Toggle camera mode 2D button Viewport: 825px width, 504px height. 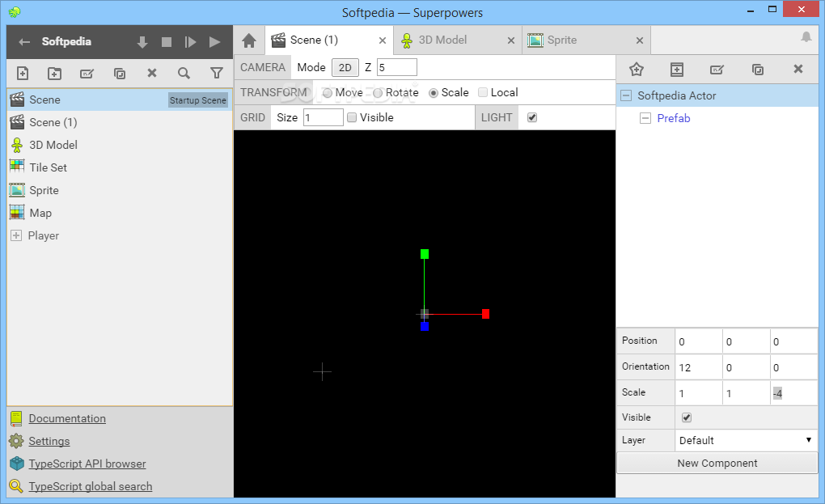(345, 67)
